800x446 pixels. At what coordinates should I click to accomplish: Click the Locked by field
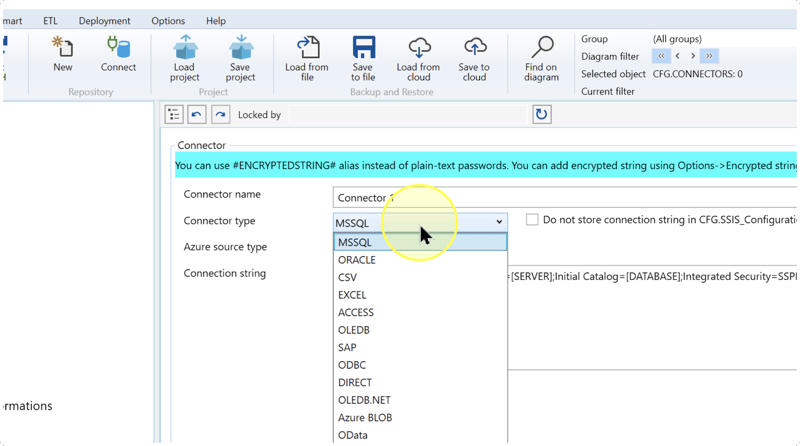pyautogui.click(x=408, y=114)
